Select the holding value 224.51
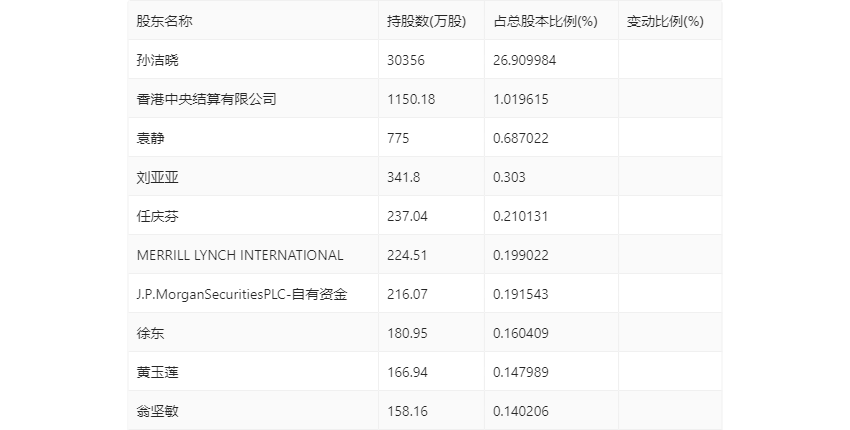This screenshot has height=430, width=850. pos(407,255)
